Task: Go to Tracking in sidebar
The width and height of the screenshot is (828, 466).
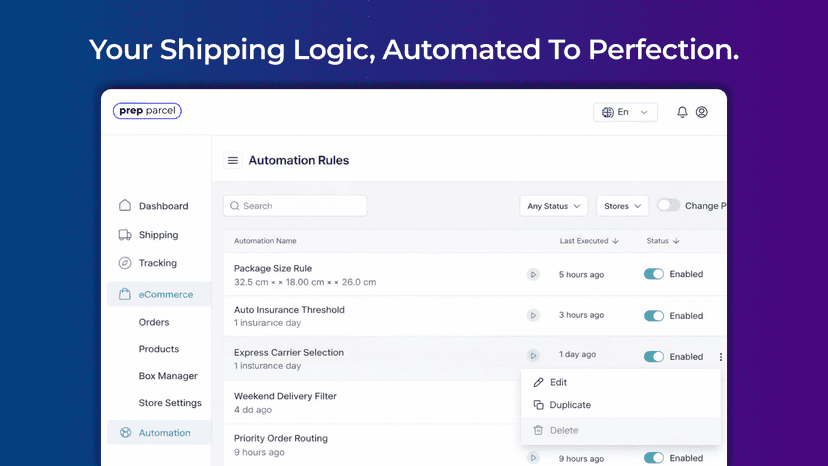Action: pyautogui.click(x=159, y=263)
